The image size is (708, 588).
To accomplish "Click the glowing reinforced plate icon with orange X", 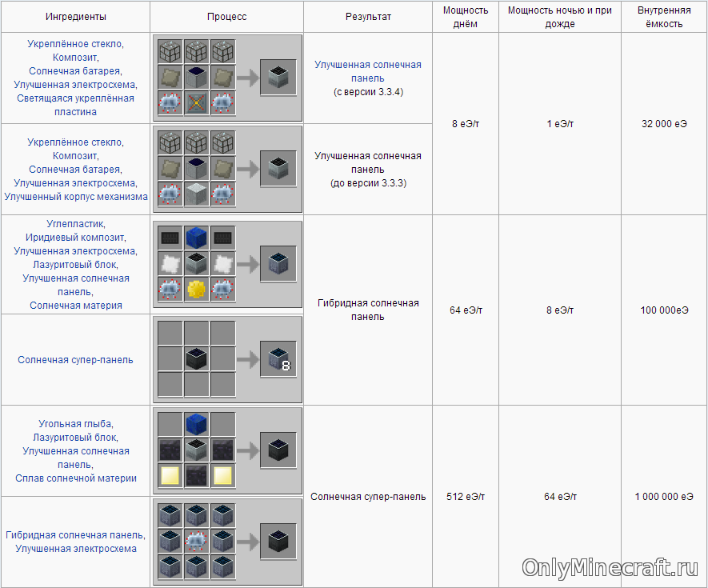I will tap(196, 104).
